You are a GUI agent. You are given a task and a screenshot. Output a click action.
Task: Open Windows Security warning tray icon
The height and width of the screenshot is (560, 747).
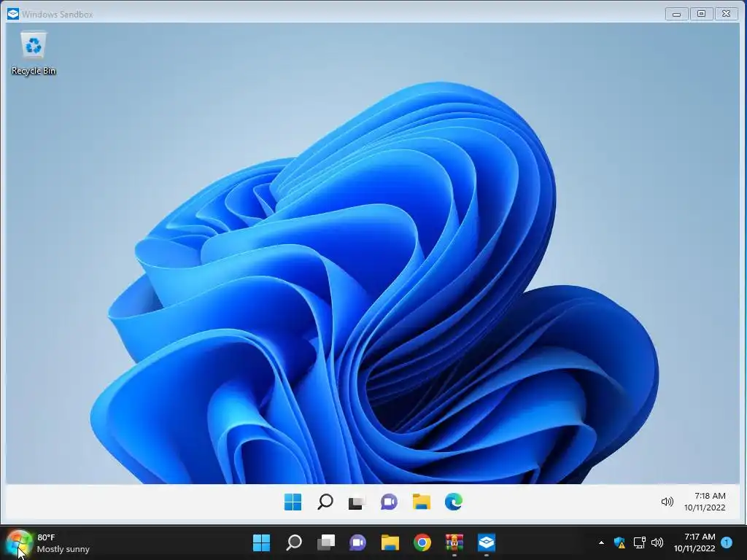(x=619, y=542)
